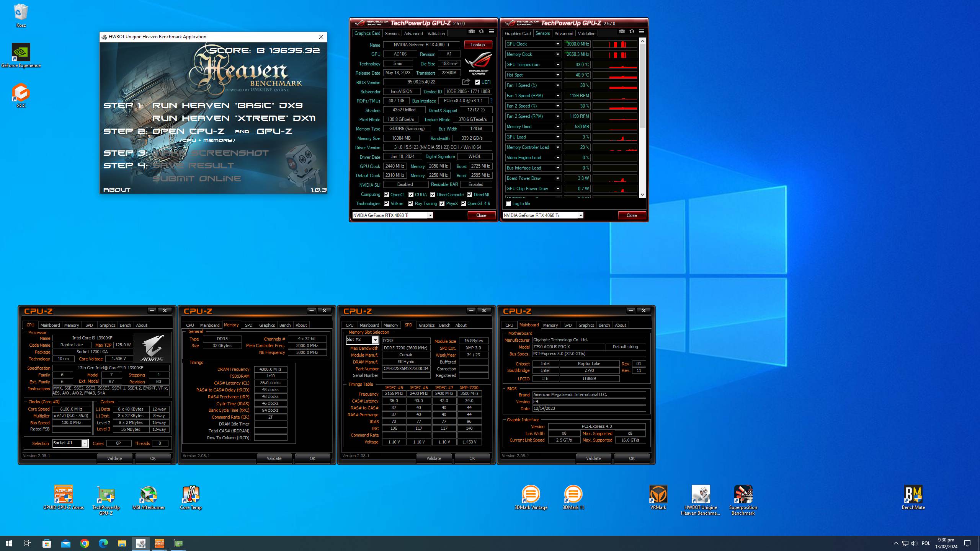Screen dimensions: 980x551
Task: Open 3DMark 11 desktop shortcut
Action: (573, 497)
